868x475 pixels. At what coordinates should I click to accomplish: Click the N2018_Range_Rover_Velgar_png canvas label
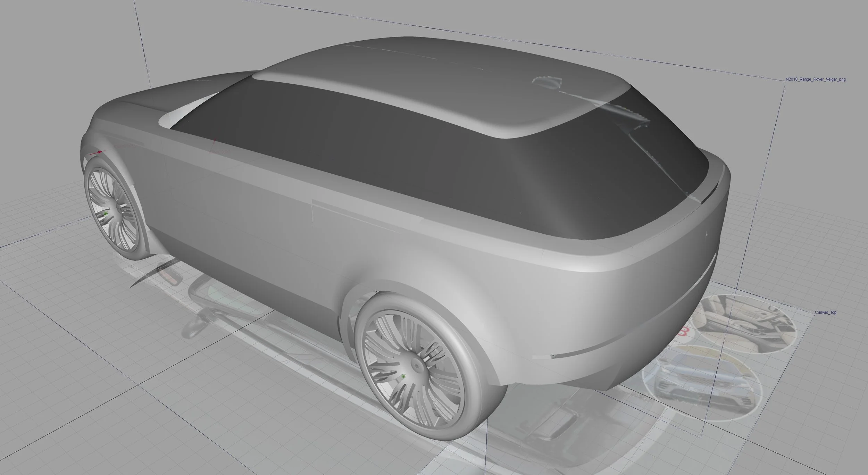pyautogui.click(x=816, y=80)
